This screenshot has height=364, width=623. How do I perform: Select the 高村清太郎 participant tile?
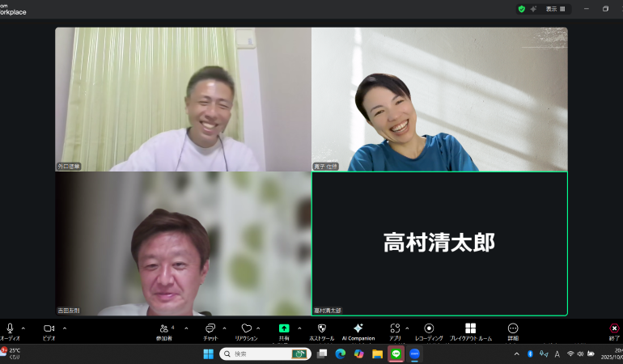click(439, 243)
